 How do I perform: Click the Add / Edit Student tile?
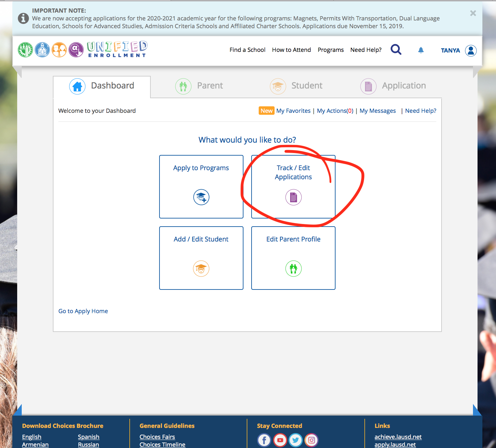[x=201, y=258]
